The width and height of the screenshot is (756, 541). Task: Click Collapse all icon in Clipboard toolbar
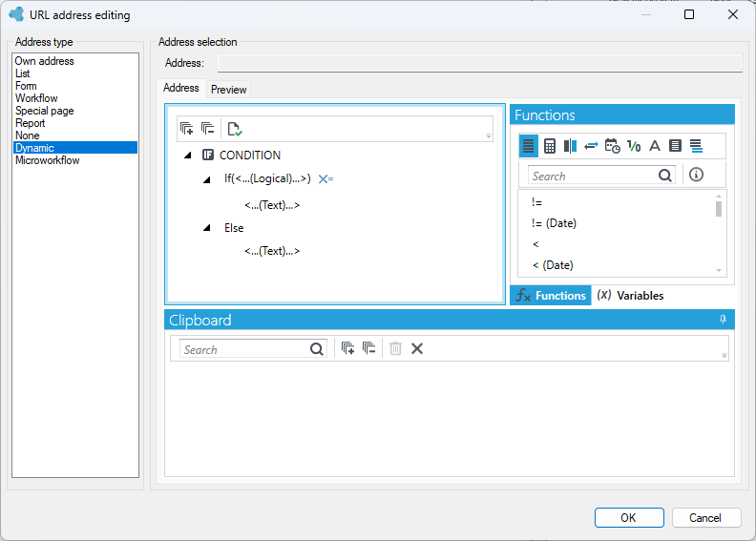368,348
